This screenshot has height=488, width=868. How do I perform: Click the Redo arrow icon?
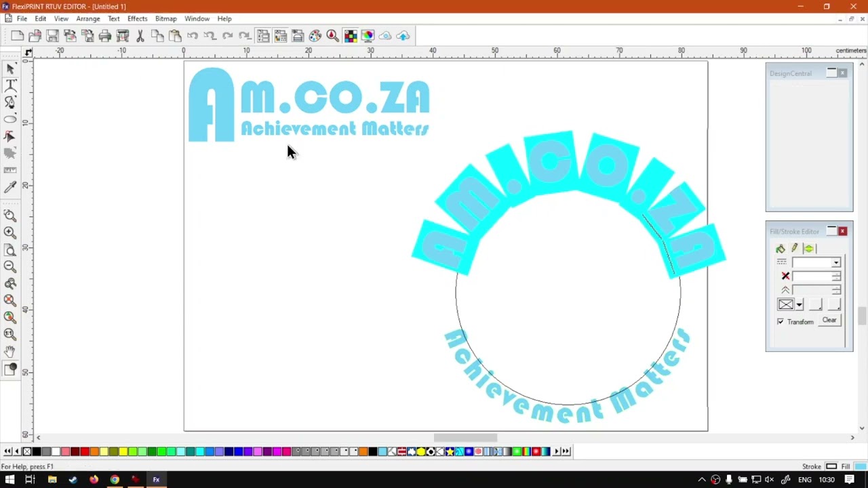click(x=227, y=36)
